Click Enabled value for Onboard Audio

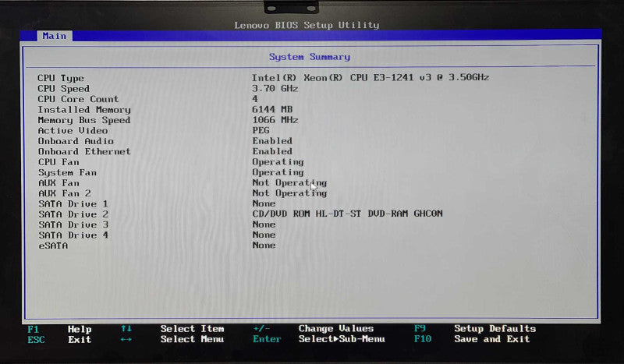[x=272, y=141]
